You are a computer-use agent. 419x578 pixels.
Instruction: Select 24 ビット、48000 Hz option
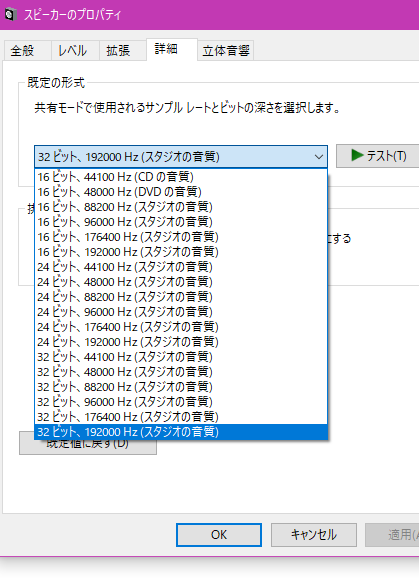(x=181, y=282)
